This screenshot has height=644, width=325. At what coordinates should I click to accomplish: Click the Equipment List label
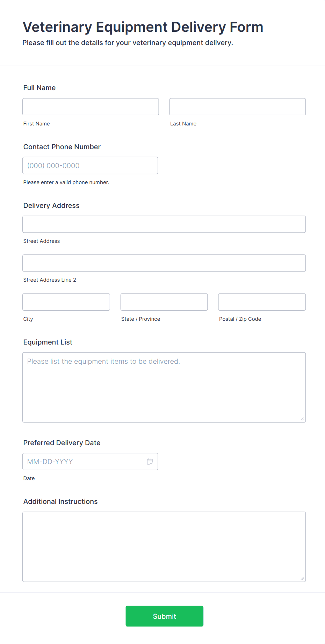tap(48, 342)
